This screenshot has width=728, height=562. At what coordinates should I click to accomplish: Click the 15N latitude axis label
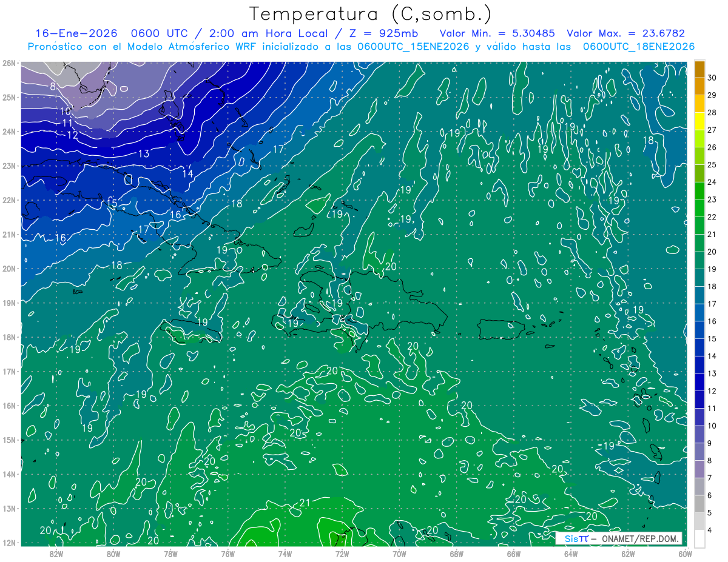pos(8,440)
